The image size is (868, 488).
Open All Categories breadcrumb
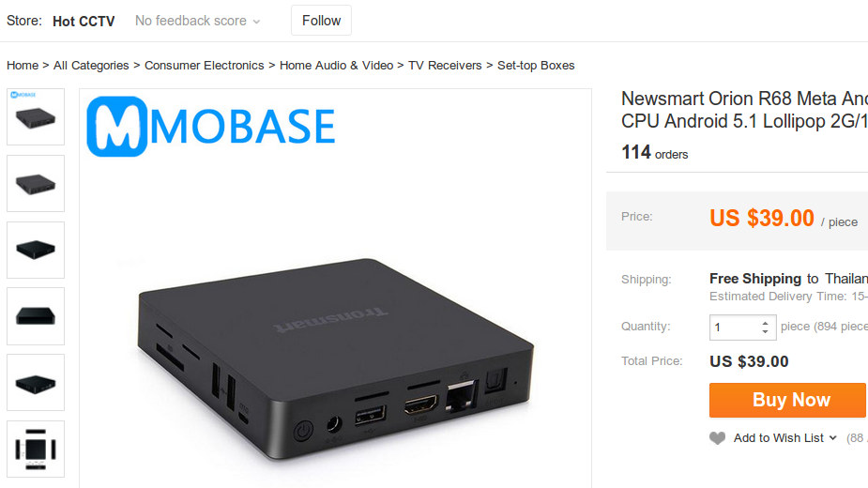(91, 66)
